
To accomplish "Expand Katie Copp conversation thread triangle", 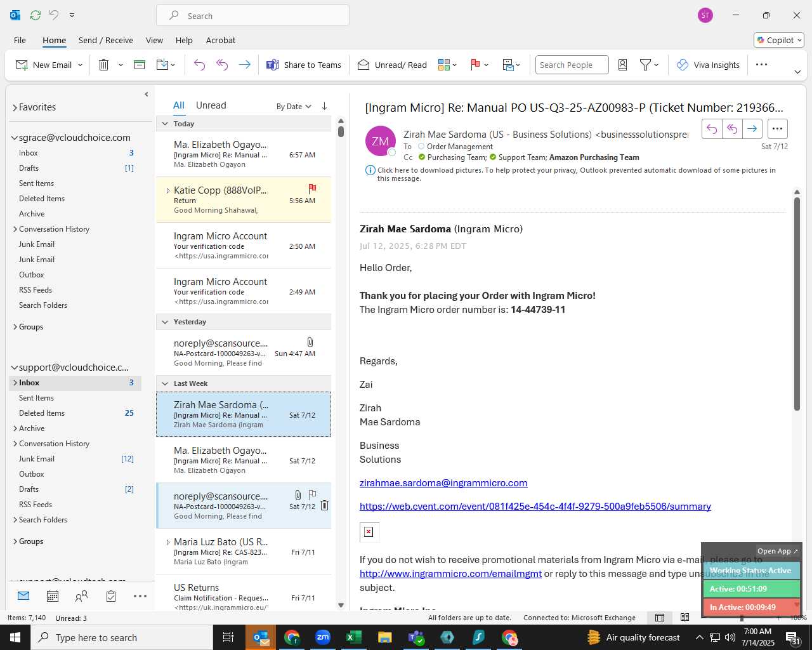I will tap(168, 190).
